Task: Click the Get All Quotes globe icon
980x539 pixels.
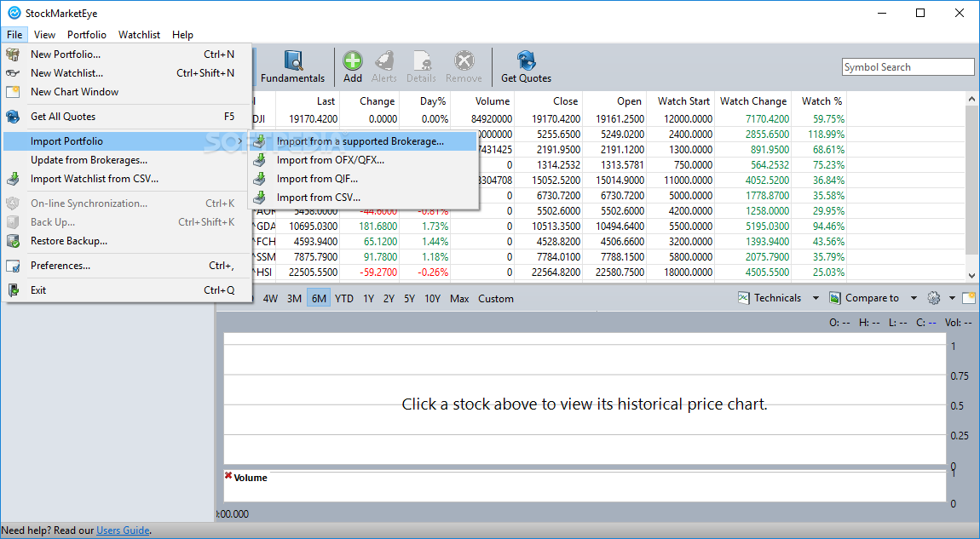Action: [13, 117]
